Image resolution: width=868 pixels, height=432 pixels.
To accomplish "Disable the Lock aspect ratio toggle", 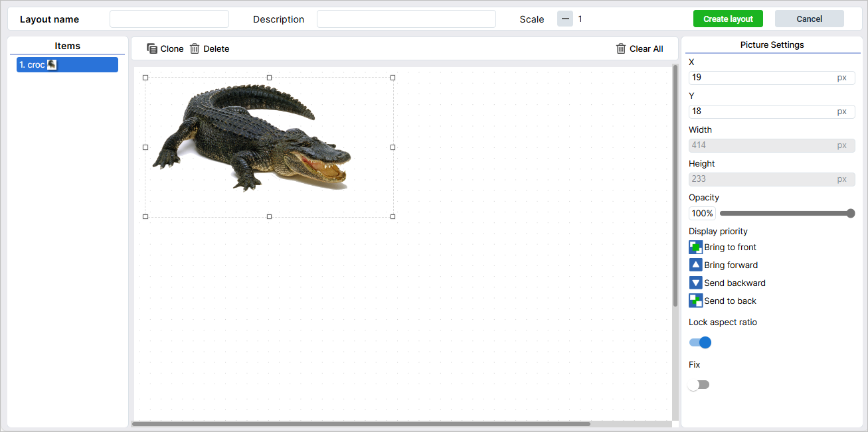I will click(x=700, y=342).
